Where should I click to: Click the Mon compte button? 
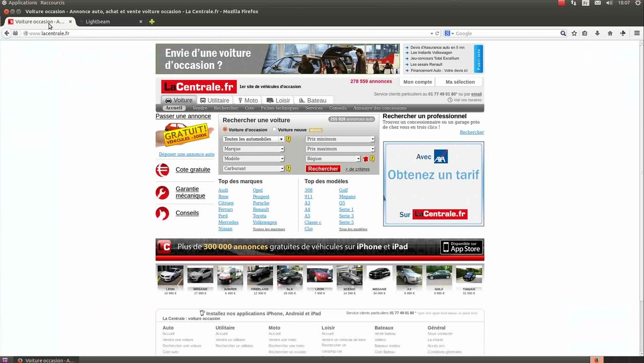point(418,82)
